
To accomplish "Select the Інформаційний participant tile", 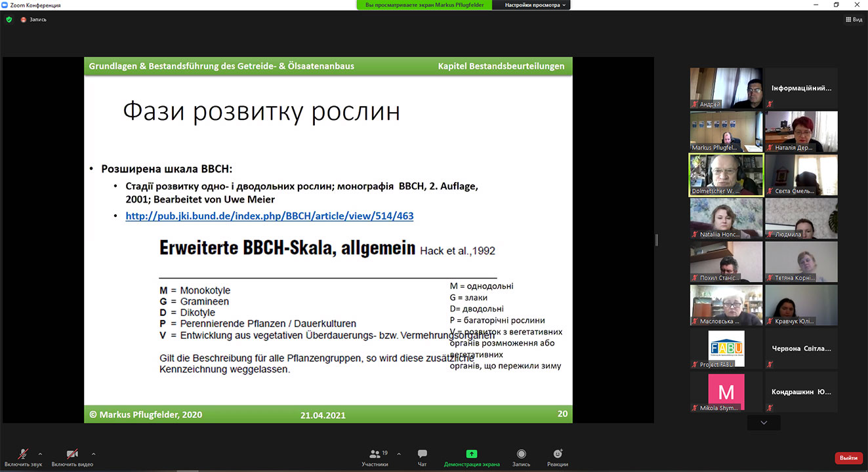I will [801, 88].
